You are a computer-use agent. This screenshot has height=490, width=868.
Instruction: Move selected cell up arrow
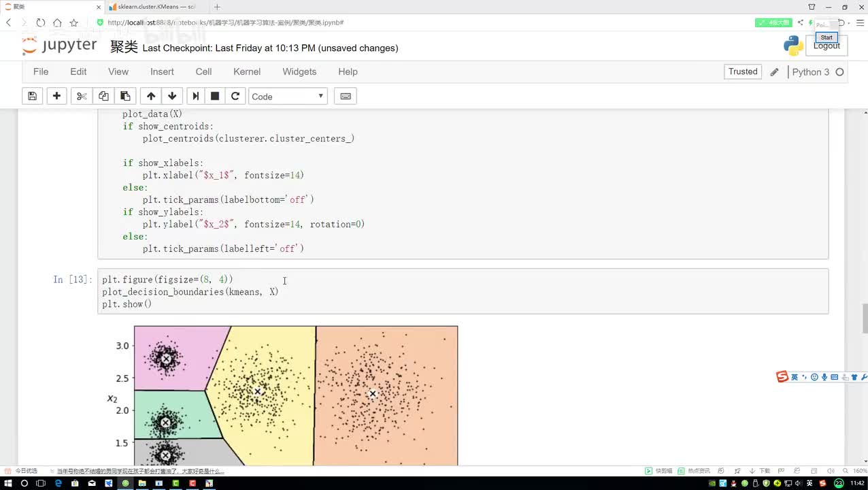coord(151,96)
